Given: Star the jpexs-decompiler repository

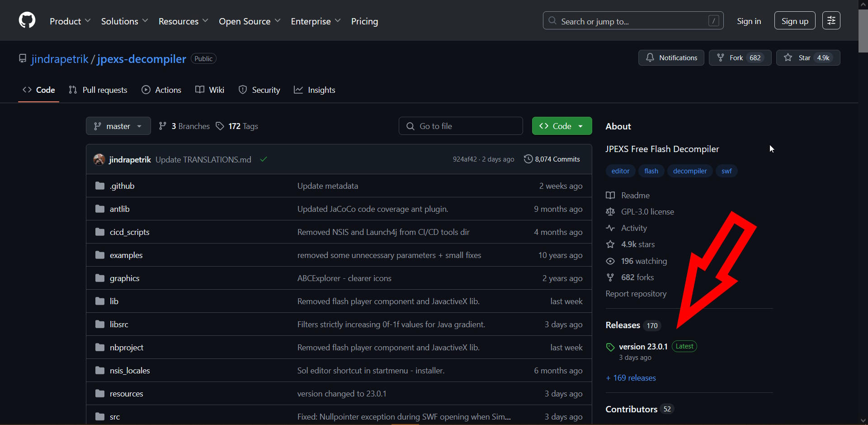Looking at the screenshot, I should (808, 58).
